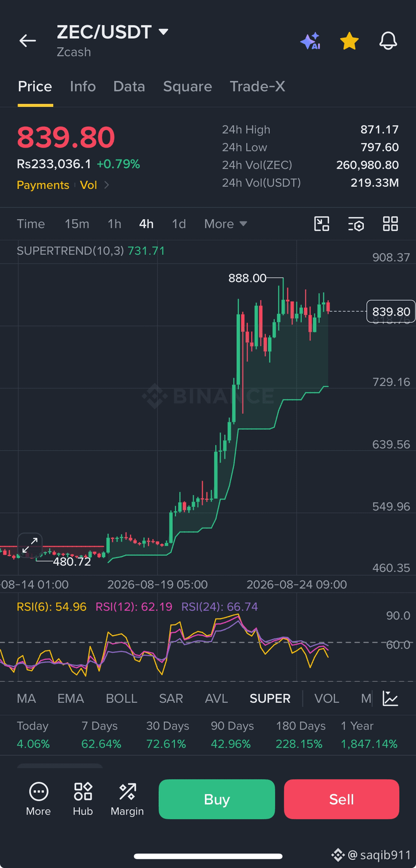The height and width of the screenshot is (868, 416).
Task: Tap the back arrow icon
Action: pos(28,41)
